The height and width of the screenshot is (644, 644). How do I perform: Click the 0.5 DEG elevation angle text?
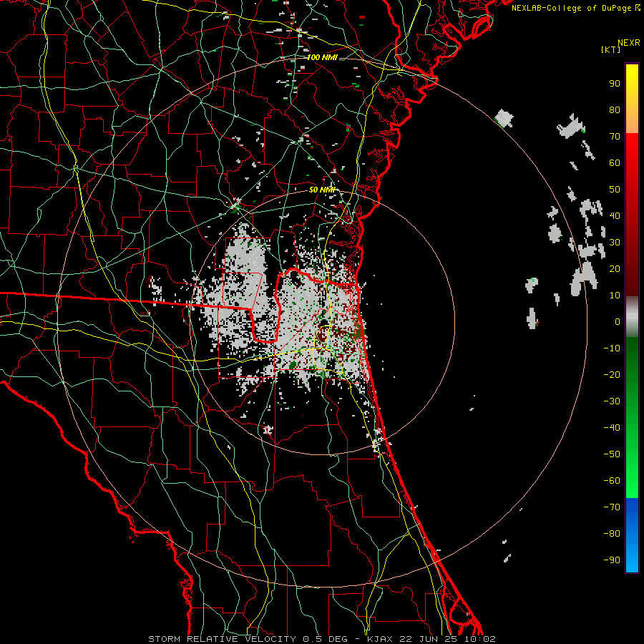click(326, 639)
